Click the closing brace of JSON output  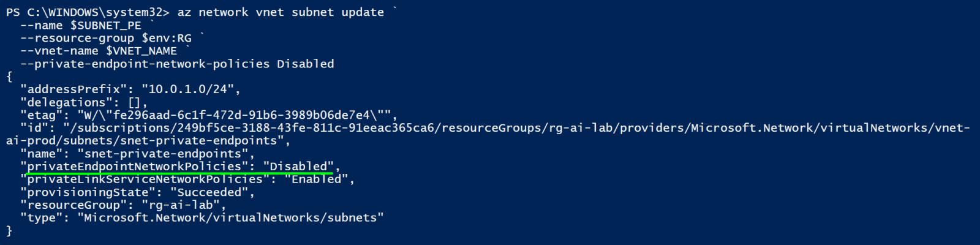(x=9, y=231)
